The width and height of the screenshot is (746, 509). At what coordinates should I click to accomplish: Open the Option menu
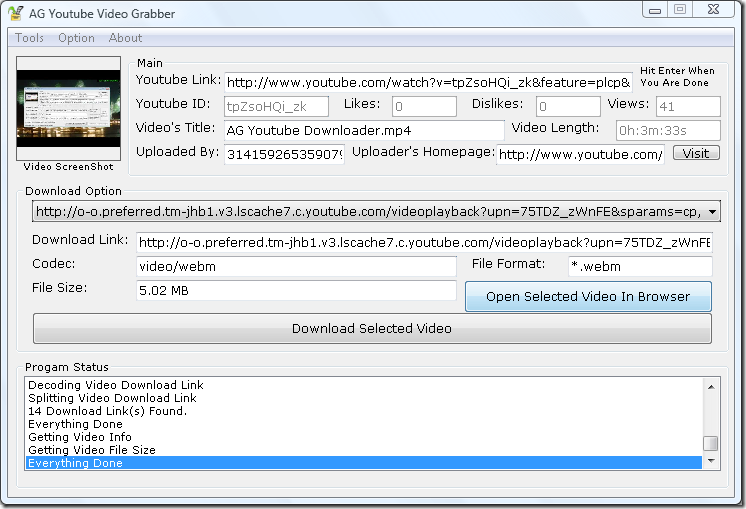(x=76, y=38)
